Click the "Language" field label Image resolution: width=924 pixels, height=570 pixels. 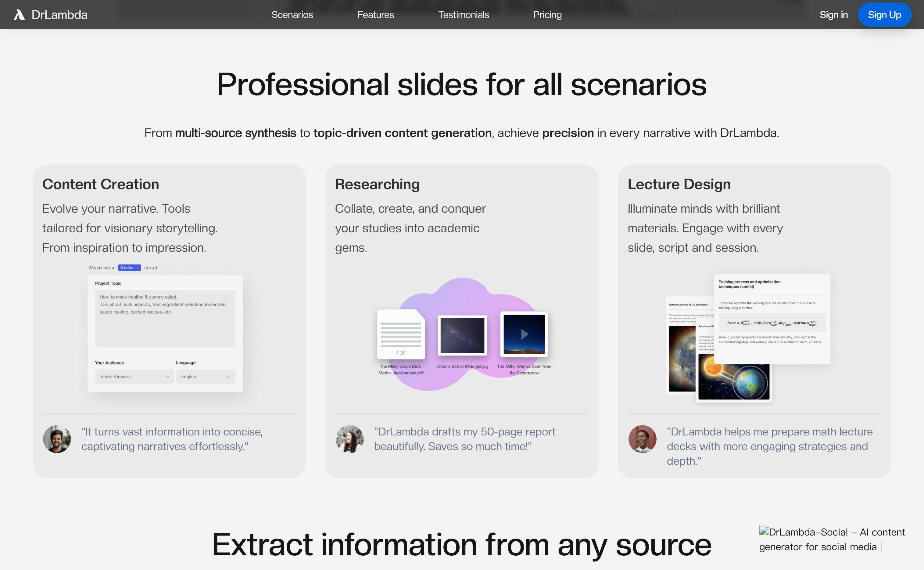point(186,363)
